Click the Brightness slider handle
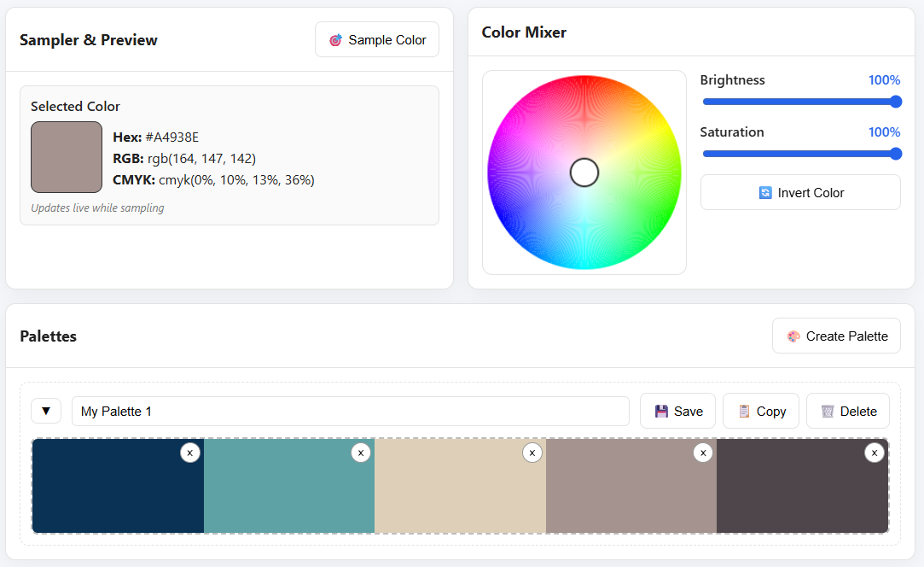The width and height of the screenshot is (924, 567). (896, 102)
